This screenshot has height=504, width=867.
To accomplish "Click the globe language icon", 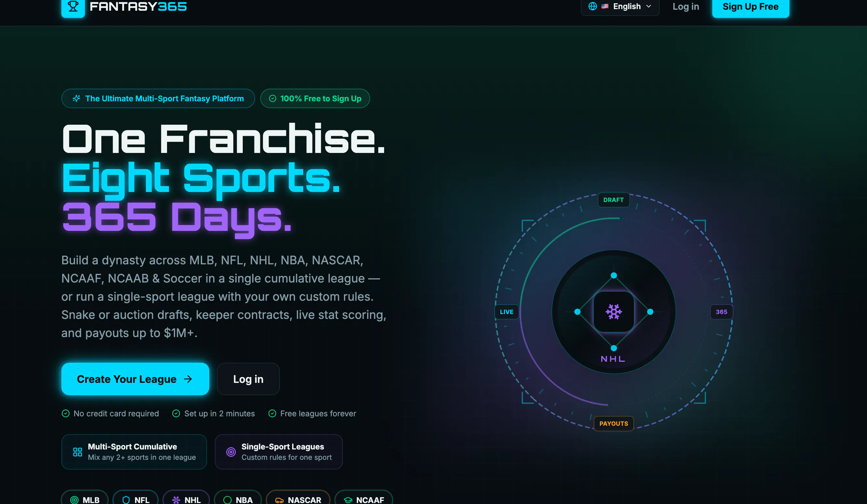I will (x=592, y=6).
